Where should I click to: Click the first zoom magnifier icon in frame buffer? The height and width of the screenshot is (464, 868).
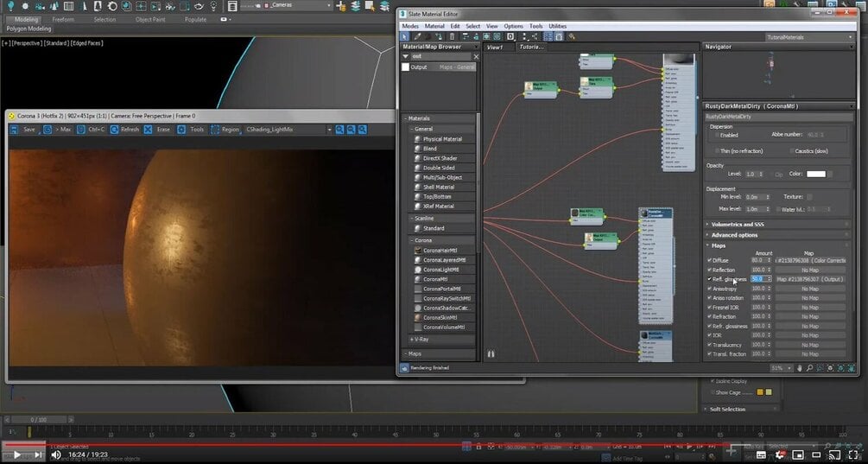click(x=339, y=130)
